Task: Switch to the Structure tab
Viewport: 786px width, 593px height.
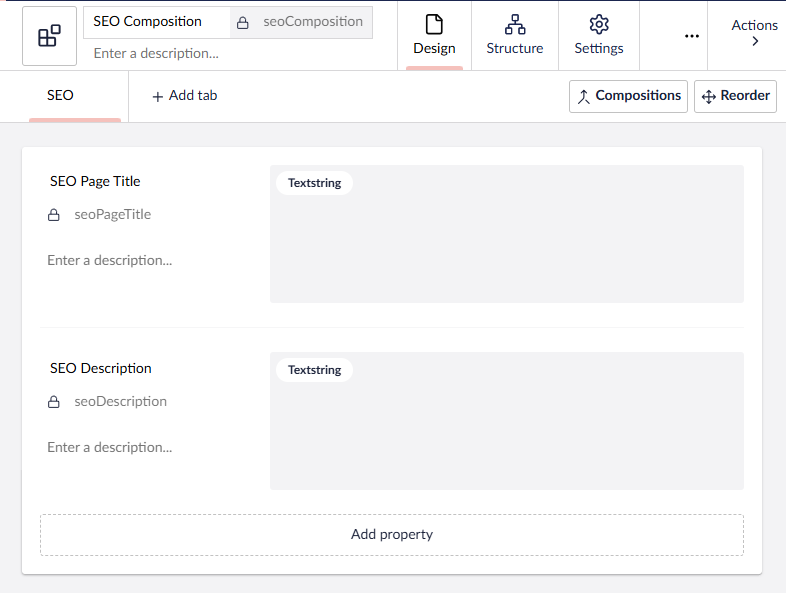Action: (x=515, y=36)
